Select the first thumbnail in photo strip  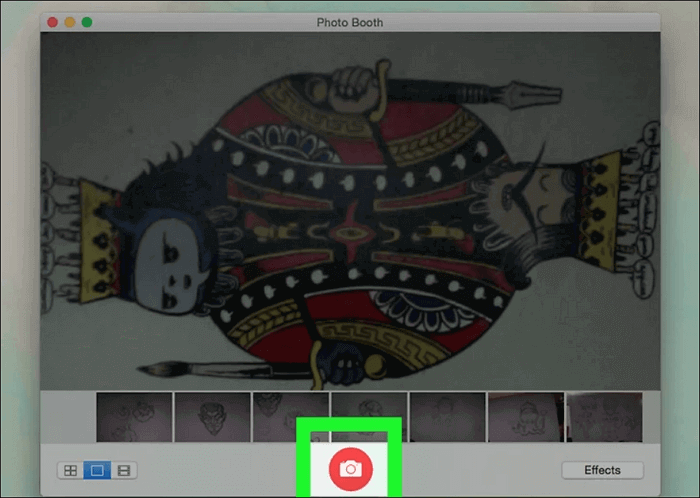tap(134, 415)
